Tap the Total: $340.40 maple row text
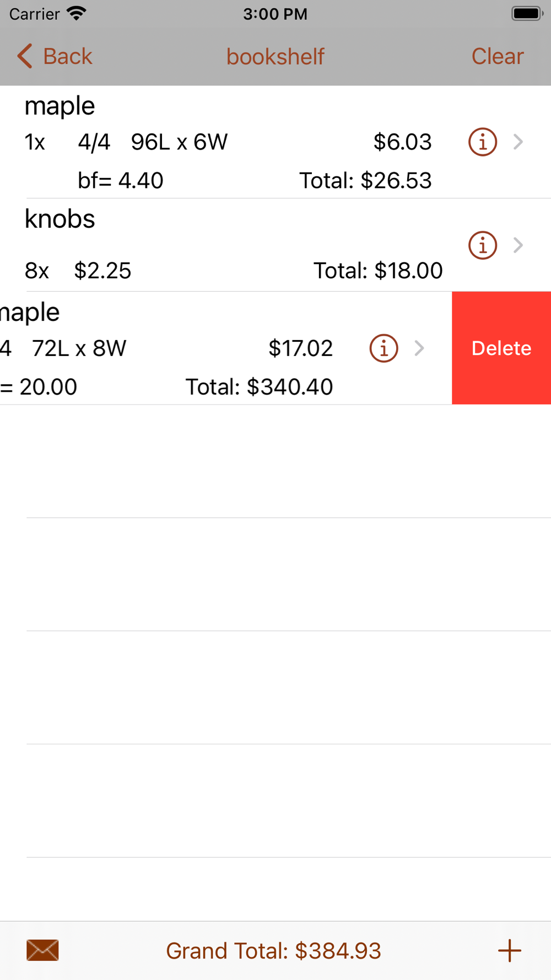551x980 pixels. (259, 387)
